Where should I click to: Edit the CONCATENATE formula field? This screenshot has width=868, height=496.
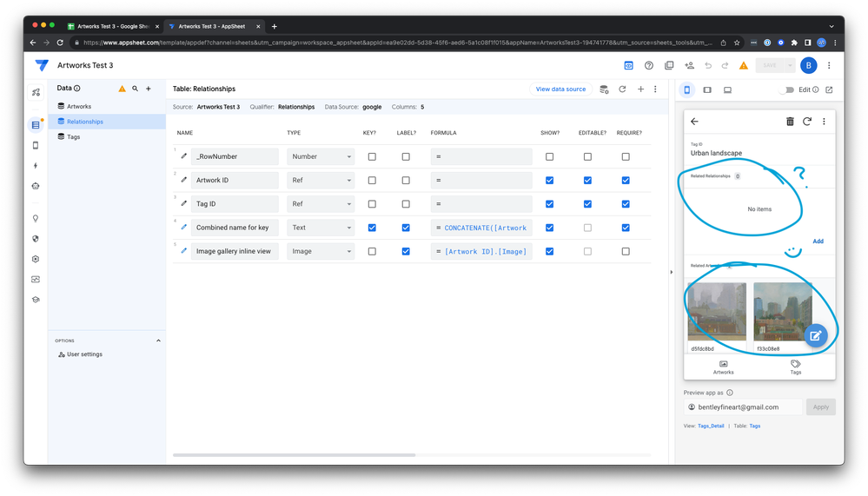[481, 228]
